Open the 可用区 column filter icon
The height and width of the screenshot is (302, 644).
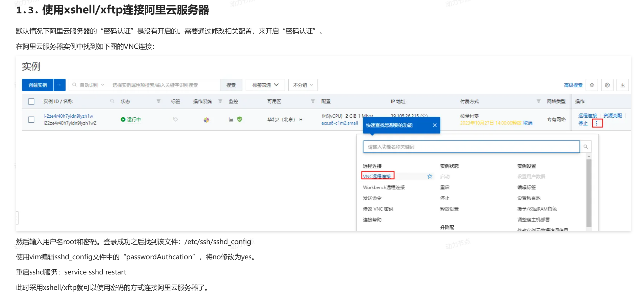[313, 101]
